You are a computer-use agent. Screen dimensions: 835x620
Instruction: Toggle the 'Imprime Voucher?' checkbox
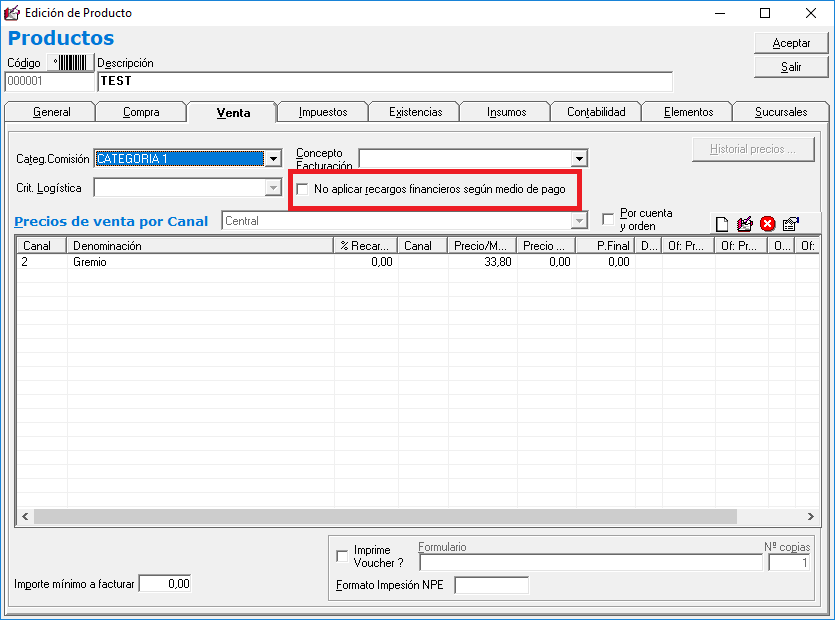343,556
